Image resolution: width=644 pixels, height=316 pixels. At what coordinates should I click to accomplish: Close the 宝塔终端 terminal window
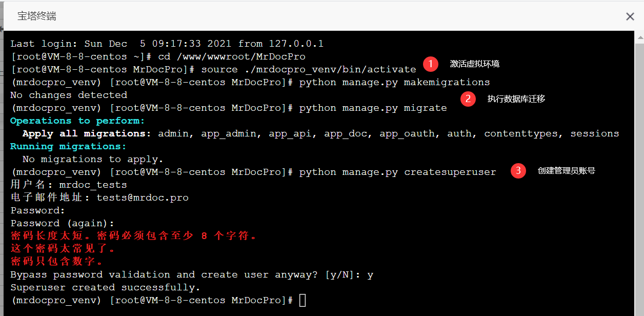coord(630,16)
